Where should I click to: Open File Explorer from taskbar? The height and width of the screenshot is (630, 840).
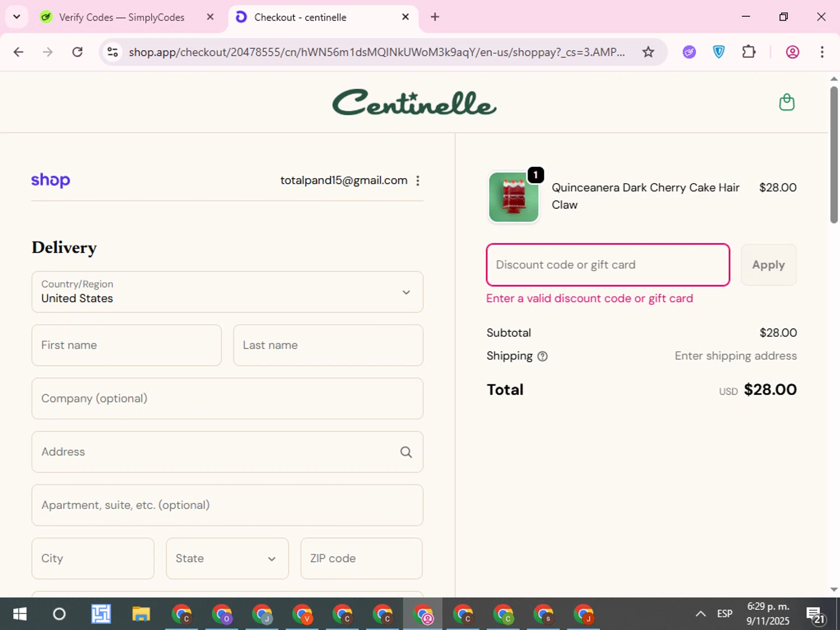tap(141, 614)
